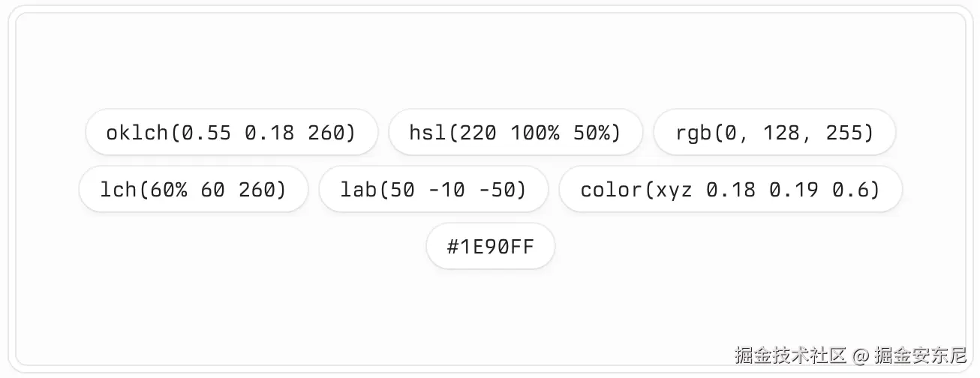Viewport: 980px width, 378px height.
Task: Choose the Lab color space tag
Action: (434, 189)
